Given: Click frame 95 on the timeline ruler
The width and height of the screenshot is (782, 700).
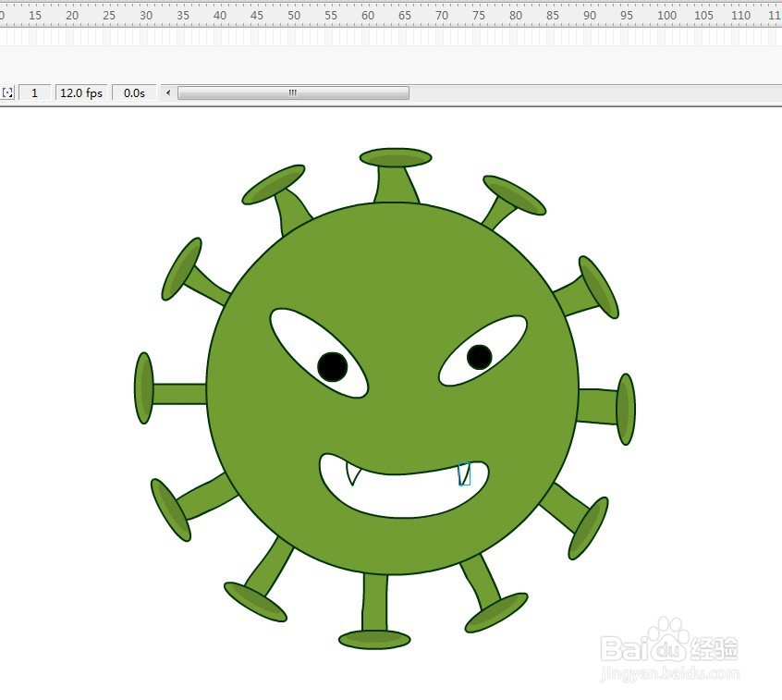Looking at the screenshot, I should pos(627,16).
